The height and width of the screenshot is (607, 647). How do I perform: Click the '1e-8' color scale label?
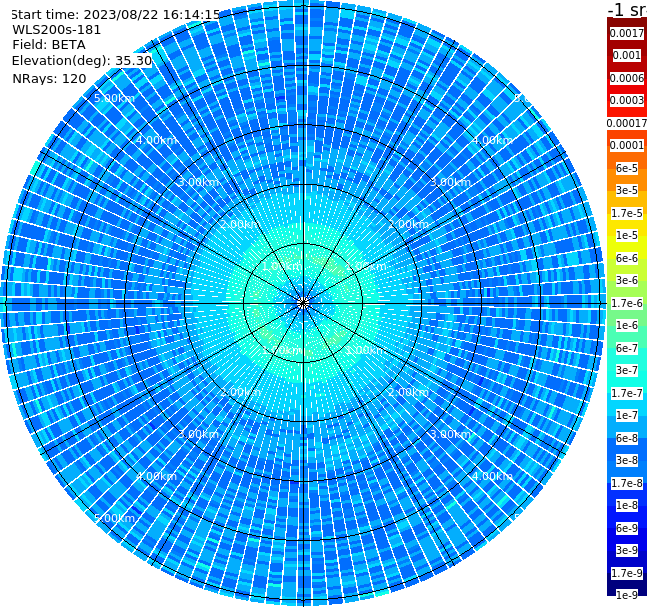(x=627, y=505)
